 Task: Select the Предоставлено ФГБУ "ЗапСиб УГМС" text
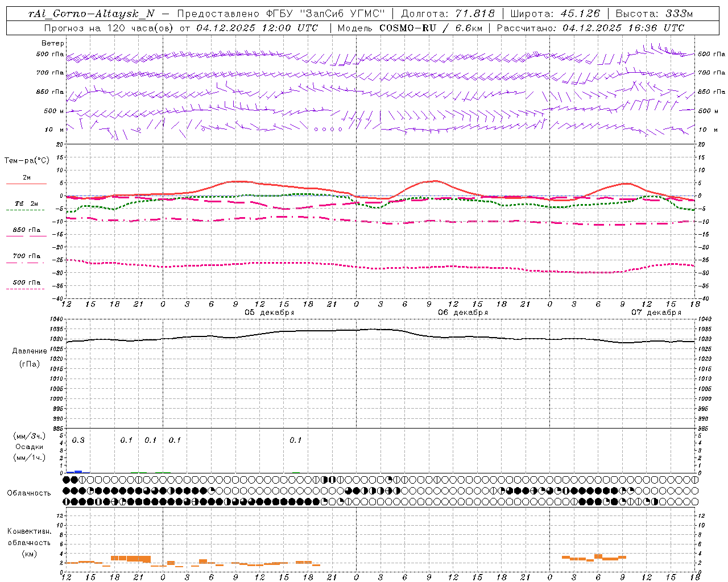pyautogui.click(x=280, y=14)
